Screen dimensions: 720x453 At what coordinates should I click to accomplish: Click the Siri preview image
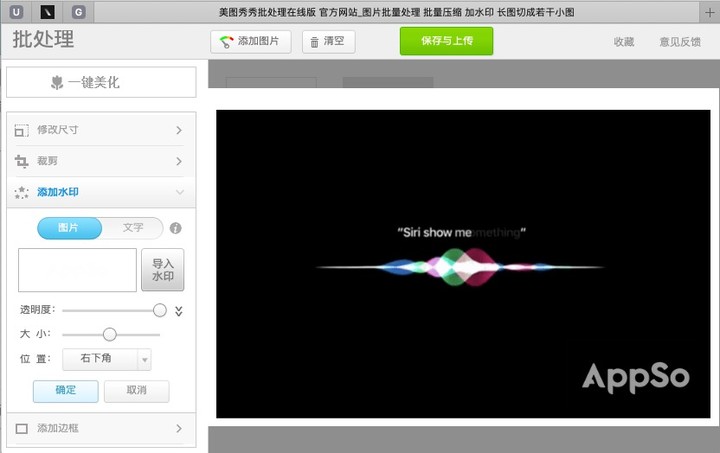[463, 264]
